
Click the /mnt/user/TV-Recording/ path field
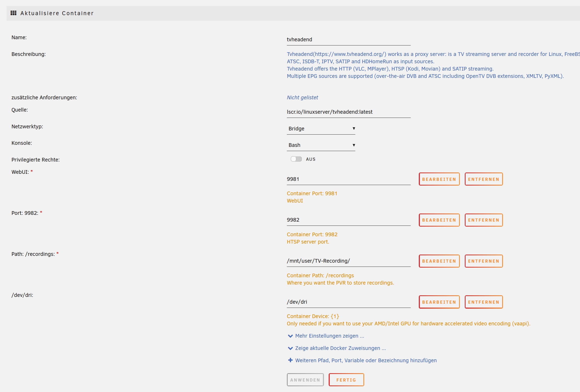click(349, 261)
